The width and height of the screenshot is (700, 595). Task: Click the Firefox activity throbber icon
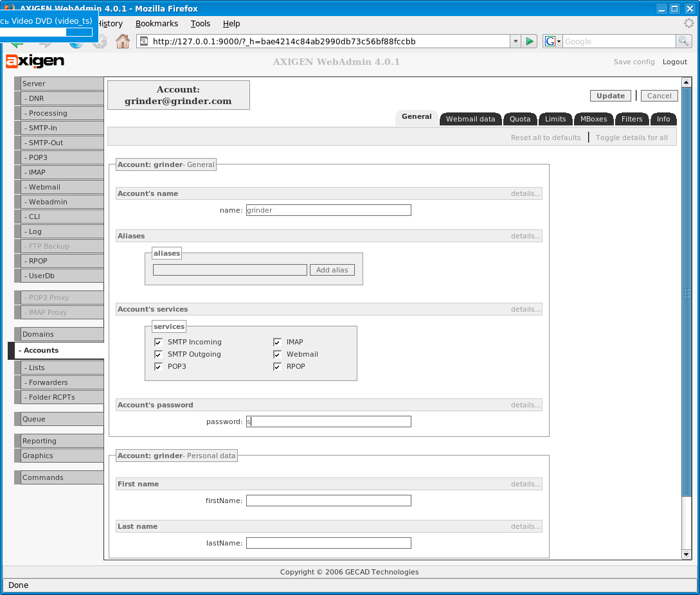click(x=689, y=23)
